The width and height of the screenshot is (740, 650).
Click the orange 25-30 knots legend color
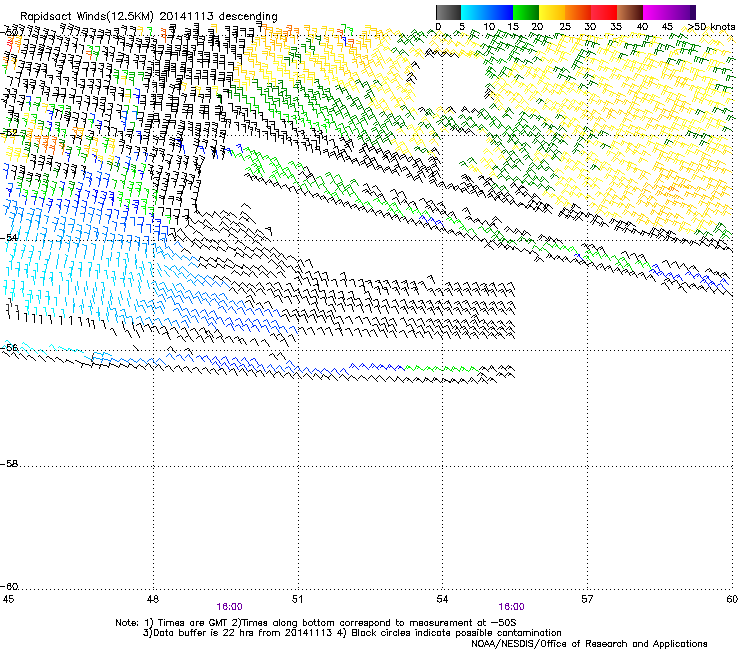[x=578, y=12]
